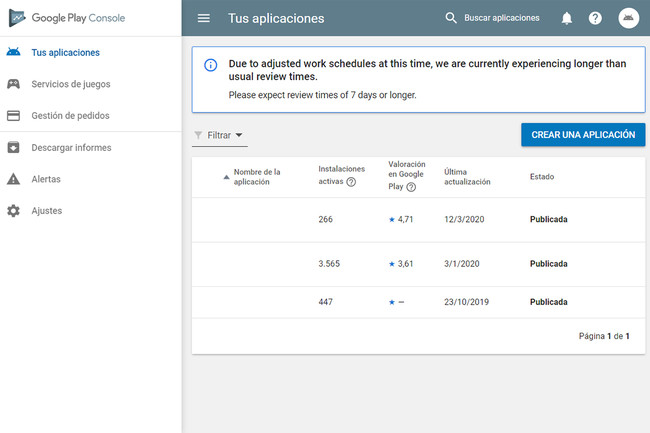This screenshot has width=650, height=433.
Task: Click Publicada status in the 12/3/2020 row
Action: click(548, 219)
